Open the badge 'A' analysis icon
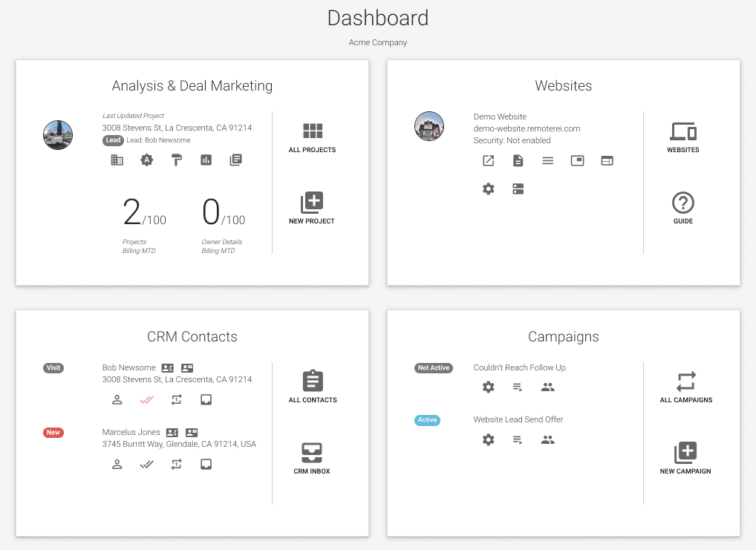The image size is (756, 550). 147,160
